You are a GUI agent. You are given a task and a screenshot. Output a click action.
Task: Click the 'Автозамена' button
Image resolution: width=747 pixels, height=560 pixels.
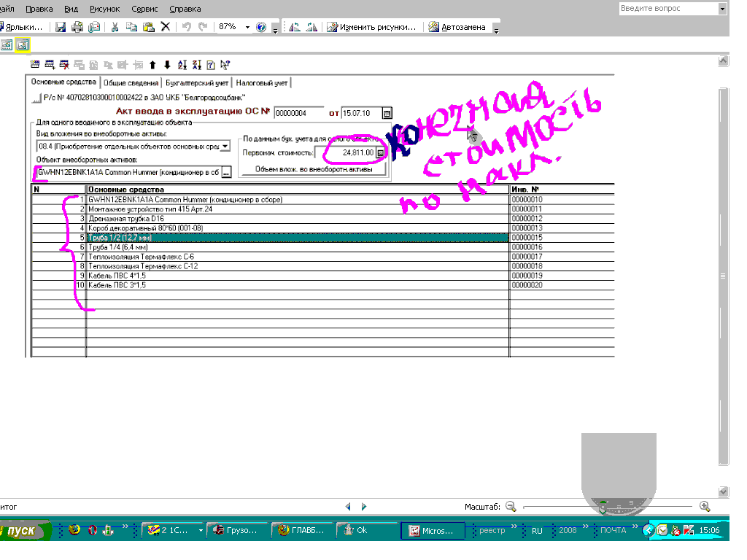click(457, 27)
